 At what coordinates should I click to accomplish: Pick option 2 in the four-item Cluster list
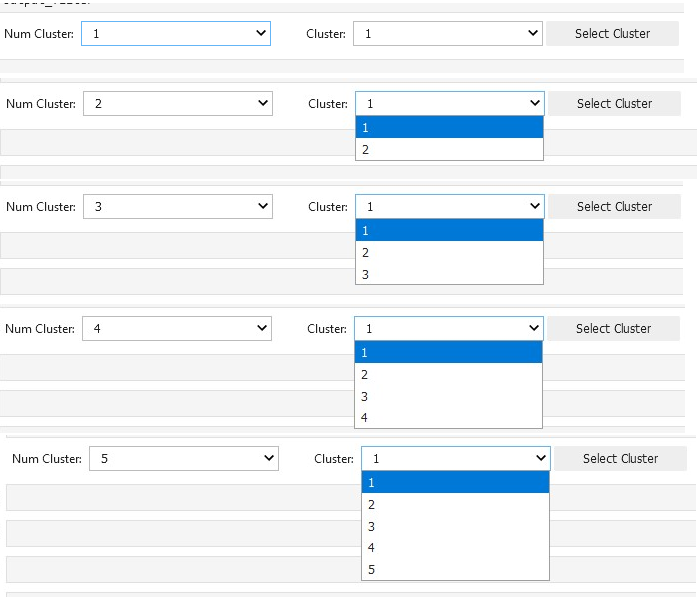[448, 374]
